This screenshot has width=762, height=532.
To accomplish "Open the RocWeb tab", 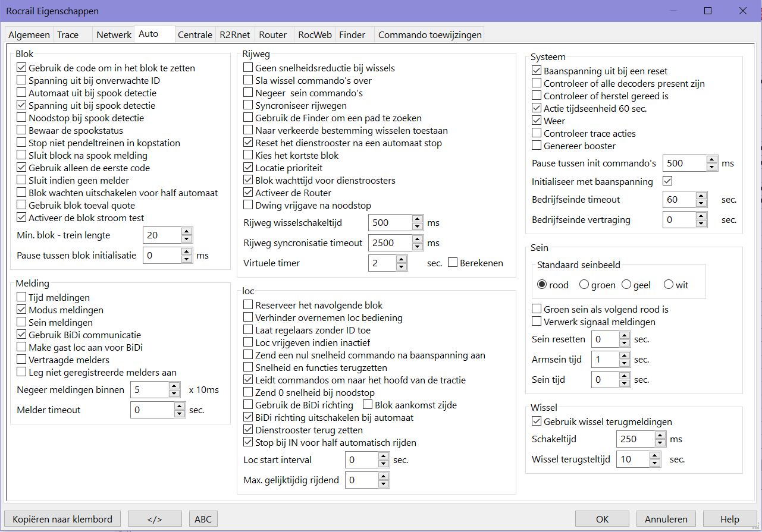I will (315, 35).
